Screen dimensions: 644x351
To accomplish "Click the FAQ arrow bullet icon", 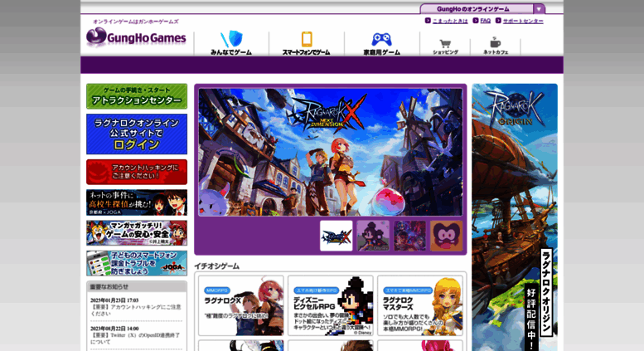I will click(476, 21).
